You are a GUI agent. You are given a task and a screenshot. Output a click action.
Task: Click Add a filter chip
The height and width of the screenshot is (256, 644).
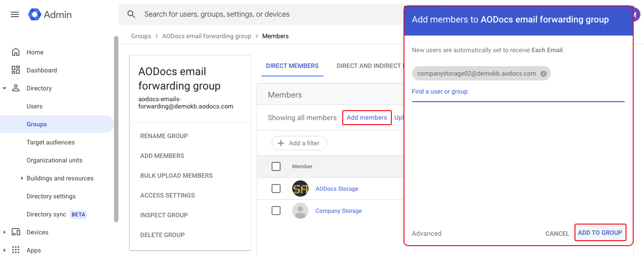click(x=299, y=143)
